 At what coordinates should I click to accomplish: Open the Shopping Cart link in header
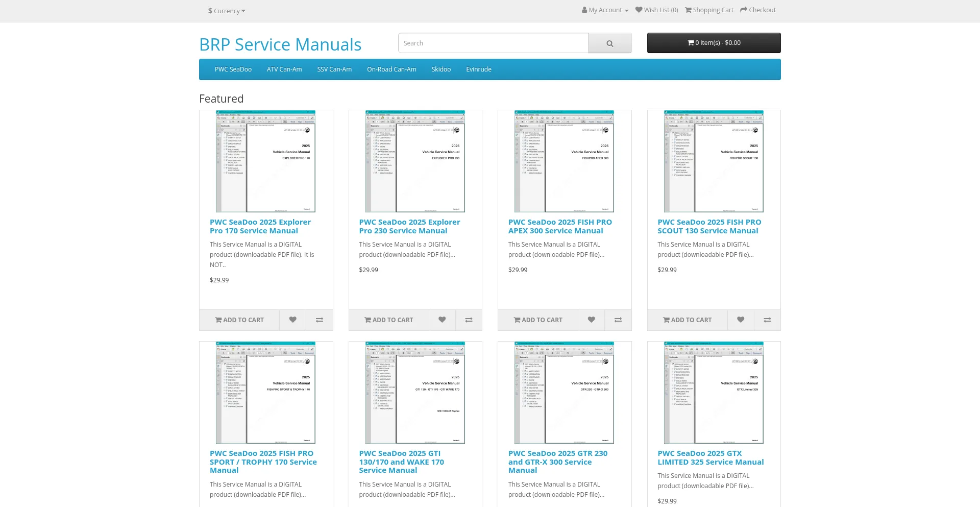tap(709, 10)
